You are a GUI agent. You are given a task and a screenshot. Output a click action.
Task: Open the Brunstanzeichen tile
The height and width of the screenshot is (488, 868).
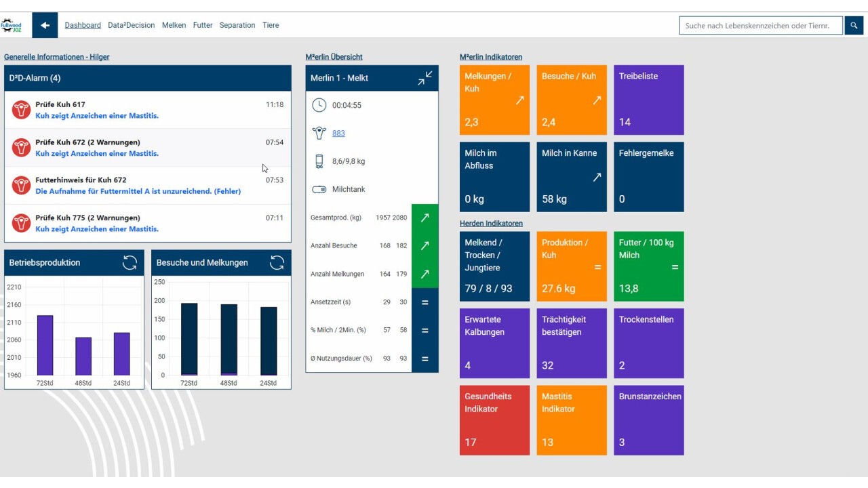click(649, 420)
